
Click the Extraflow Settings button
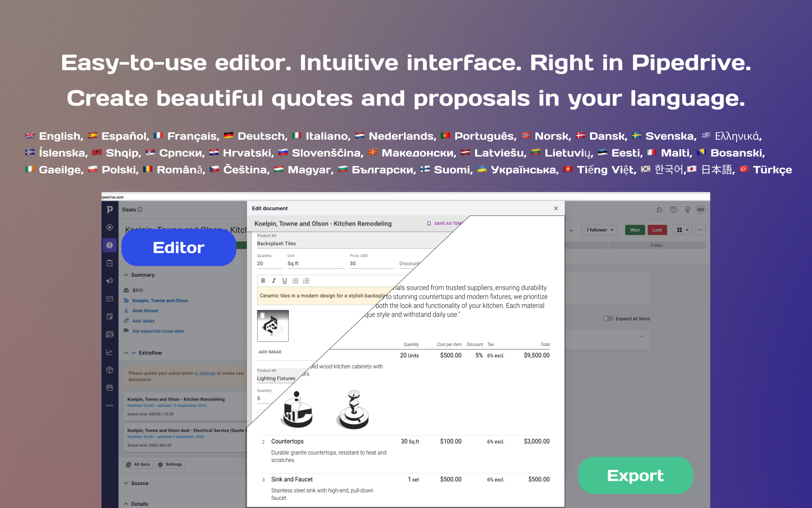click(170, 464)
